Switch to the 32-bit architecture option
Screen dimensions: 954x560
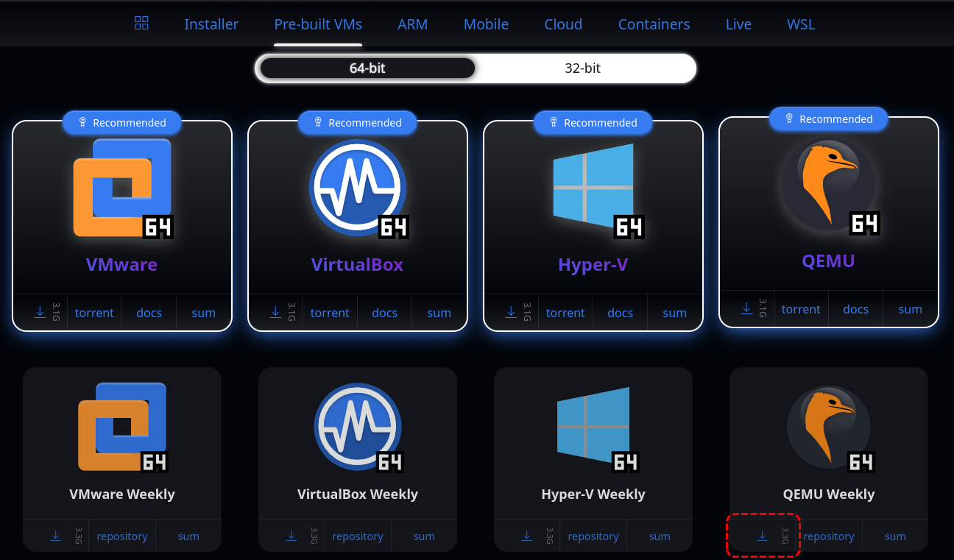582,68
